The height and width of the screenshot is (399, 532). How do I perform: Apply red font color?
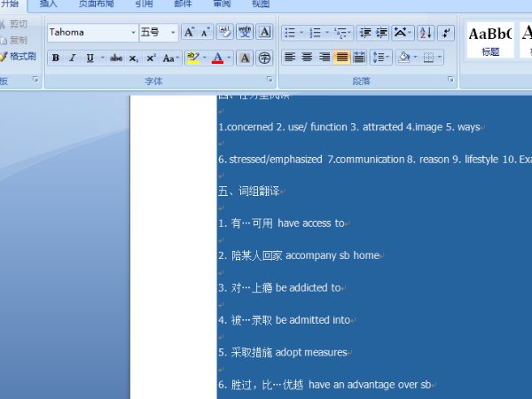[217, 58]
